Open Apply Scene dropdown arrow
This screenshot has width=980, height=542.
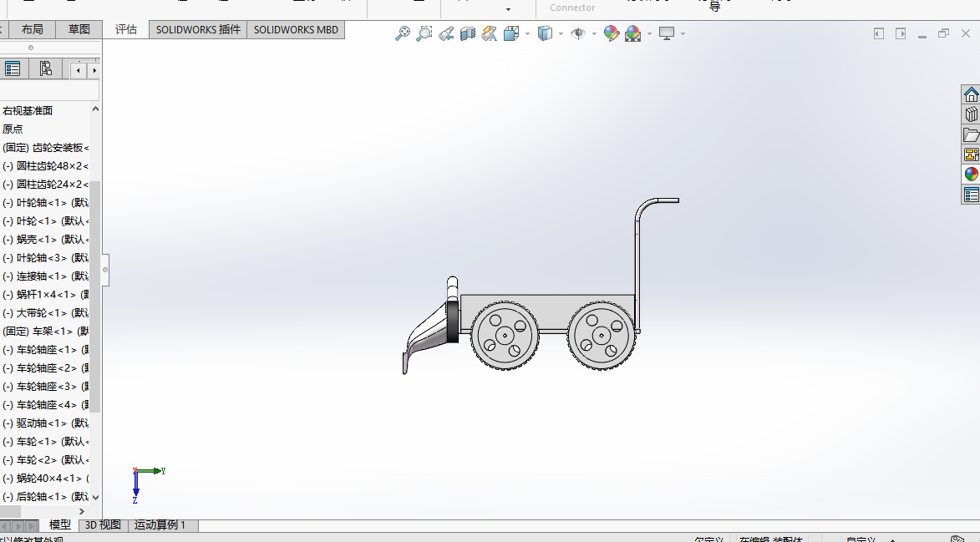[x=649, y=33]
